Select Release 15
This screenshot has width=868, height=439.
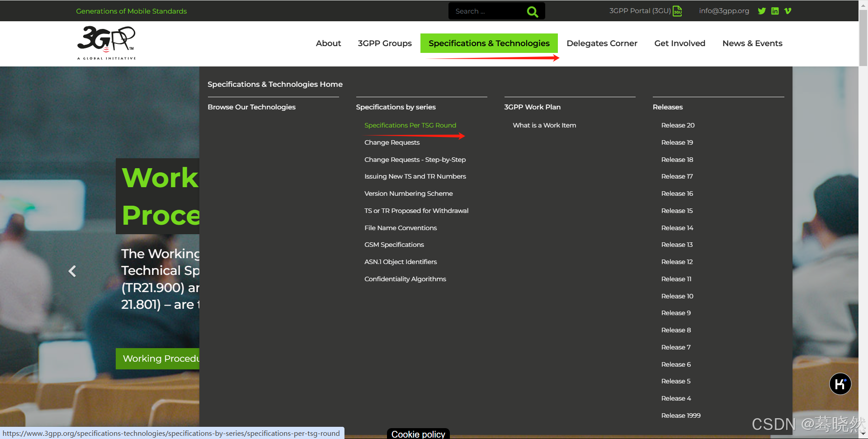pyautogui.click(x=677, y=211)
